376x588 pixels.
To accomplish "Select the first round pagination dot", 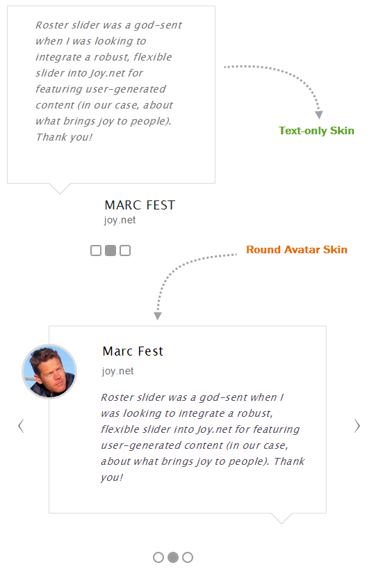I will point(158,557).
